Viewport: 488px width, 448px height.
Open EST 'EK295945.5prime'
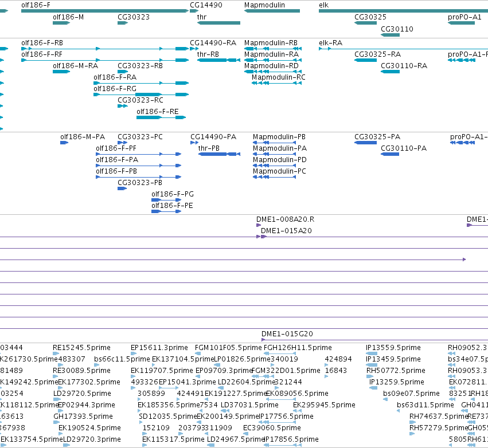coord(325,406)
